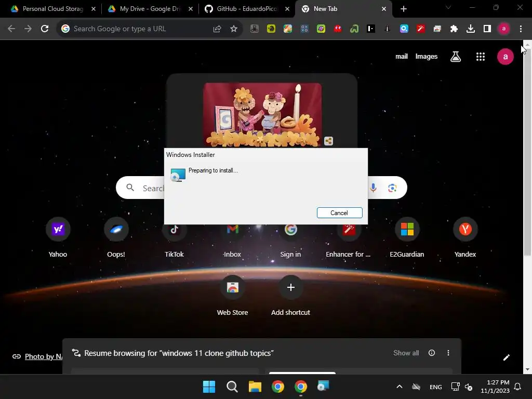Image resolution: width=532 pixels, height=399 pixels.
Task: Click the forward navigation arrow
Action: 28,29
